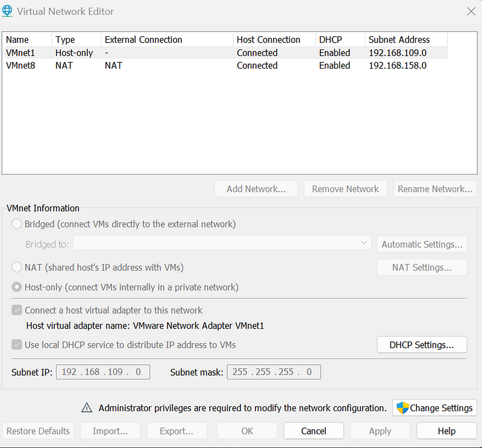Select the NAT radio button
Image resolution: width=482 pixels, height=448 pixels.
click(17, 267)
